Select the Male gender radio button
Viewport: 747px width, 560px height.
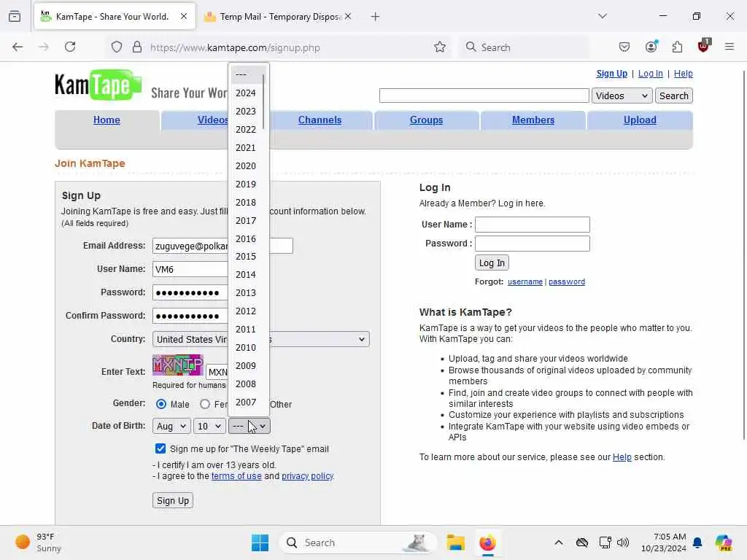coord(161,404)
